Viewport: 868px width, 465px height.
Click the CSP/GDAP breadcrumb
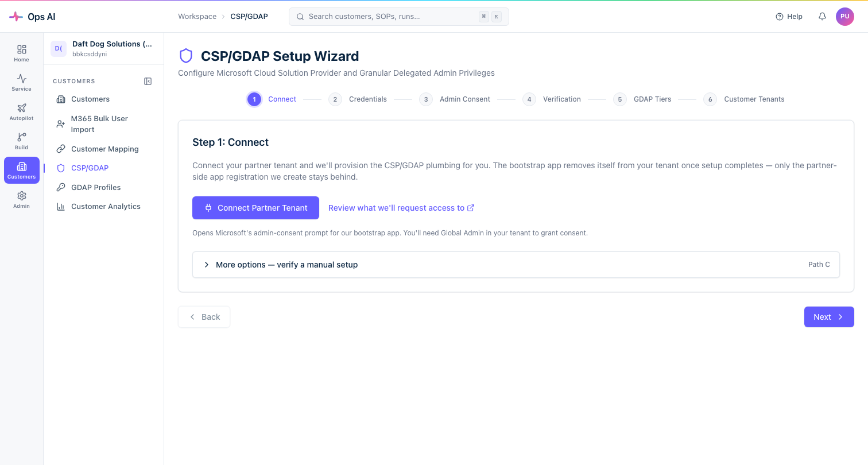click(x=249, y=17)
